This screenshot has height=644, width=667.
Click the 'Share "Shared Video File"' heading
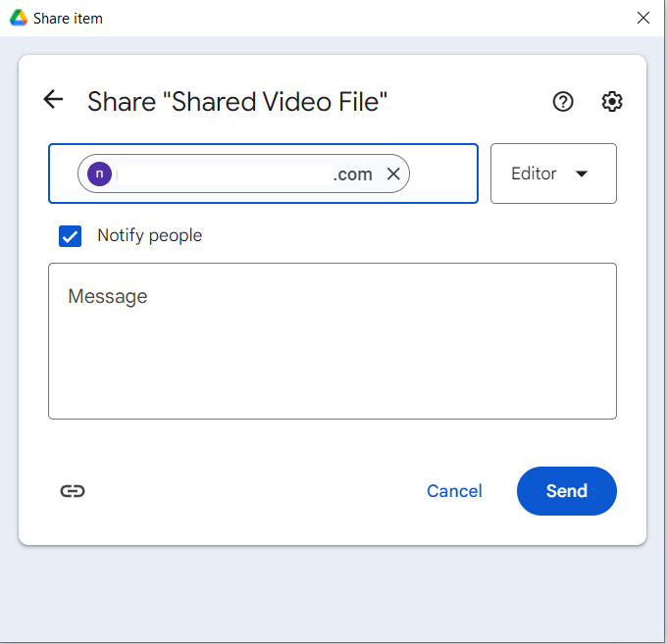(x=236, y=101)
